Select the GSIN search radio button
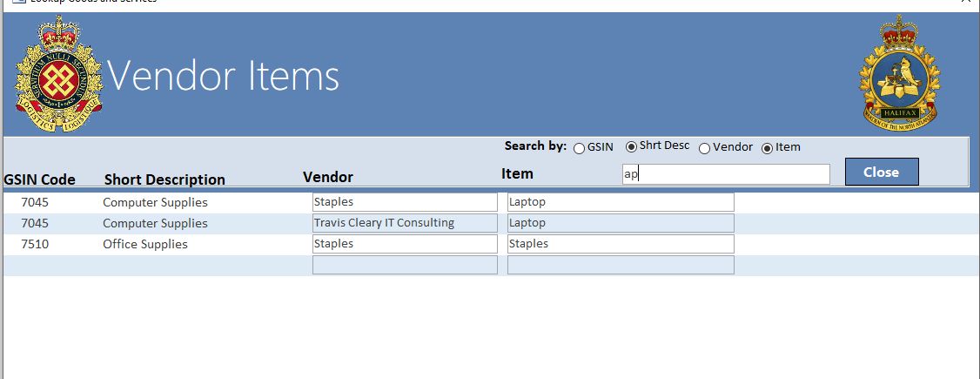Image resolution: width=980 pixels, height=379 pixels. point(580,148)
